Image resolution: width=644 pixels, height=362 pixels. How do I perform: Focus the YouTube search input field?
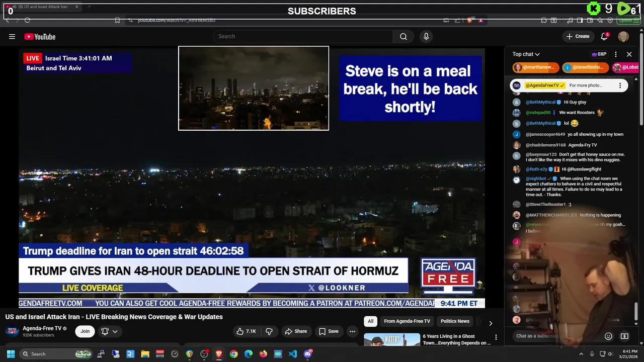tap(303, 36)
